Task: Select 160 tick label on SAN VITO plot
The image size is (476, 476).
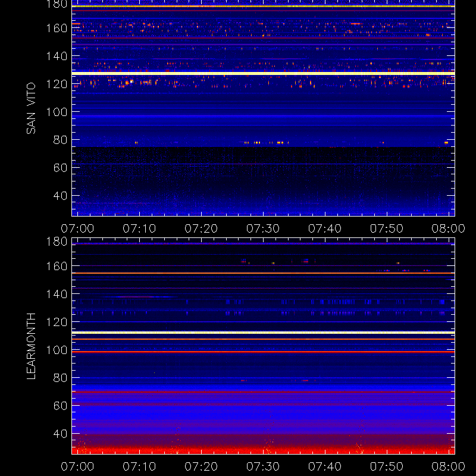Action: (x=57, y=28)
